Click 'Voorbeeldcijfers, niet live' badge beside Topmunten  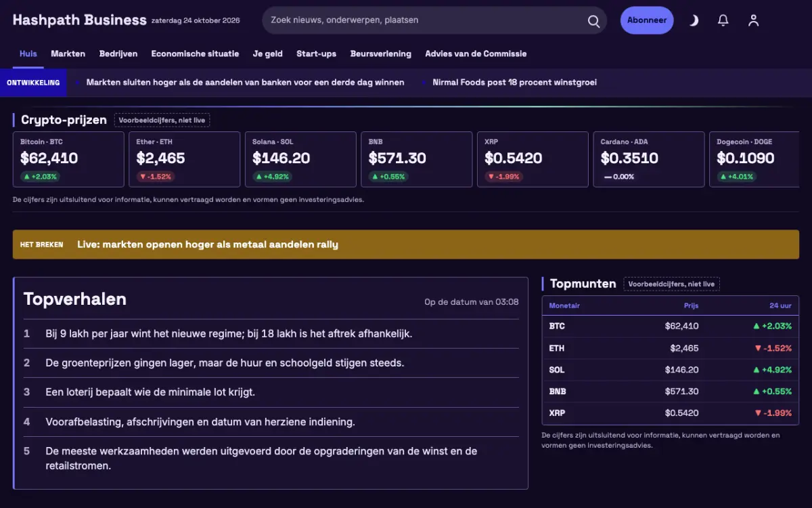click(x=671, y=284)
